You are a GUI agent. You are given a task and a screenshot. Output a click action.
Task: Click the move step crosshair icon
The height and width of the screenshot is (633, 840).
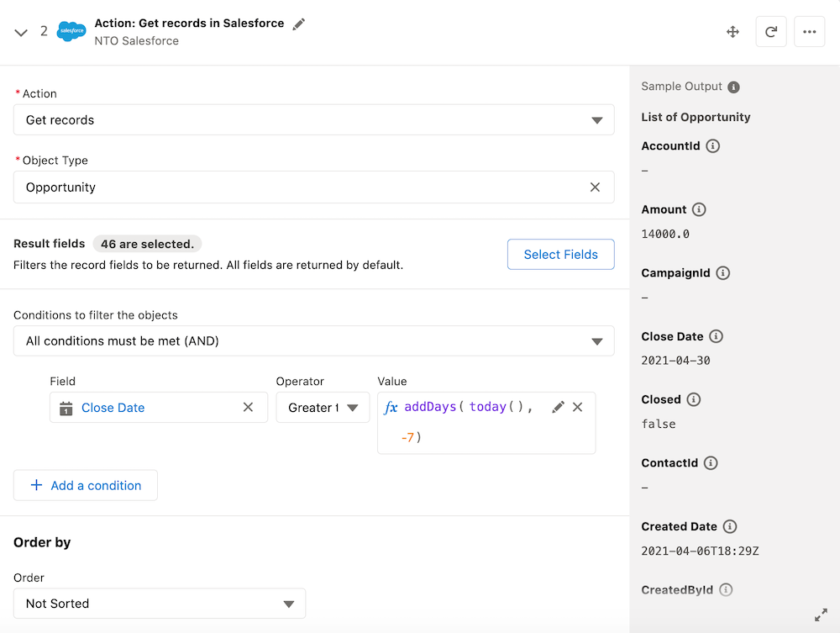click(732, 32)
